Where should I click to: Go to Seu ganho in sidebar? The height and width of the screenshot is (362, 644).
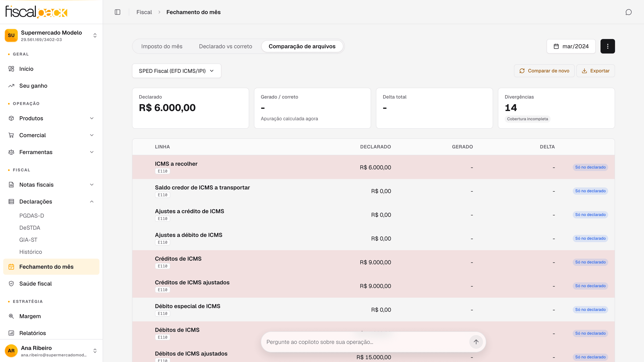tap(51, 86)
